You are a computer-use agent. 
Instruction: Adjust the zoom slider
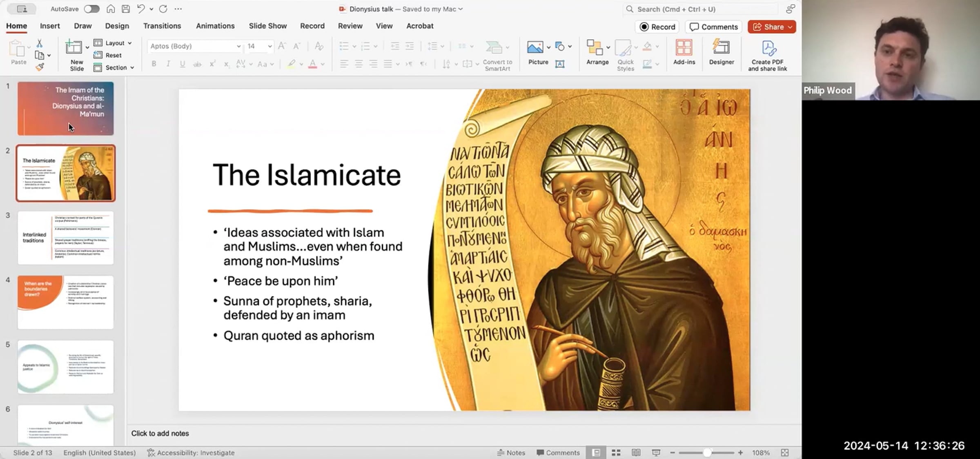point(707,452)
